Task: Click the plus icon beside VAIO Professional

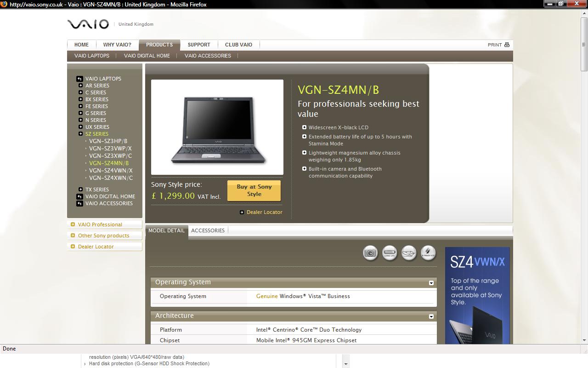Action: (73, 224)
